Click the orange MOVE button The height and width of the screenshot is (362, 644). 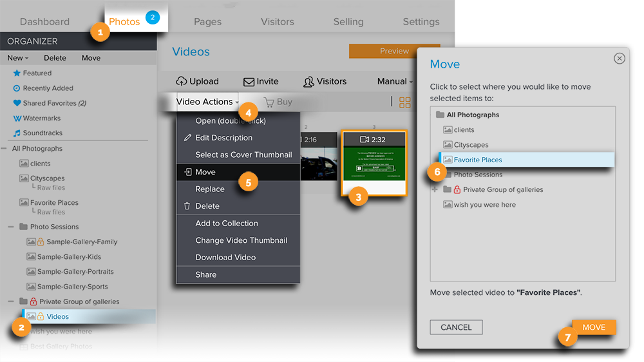594,327
